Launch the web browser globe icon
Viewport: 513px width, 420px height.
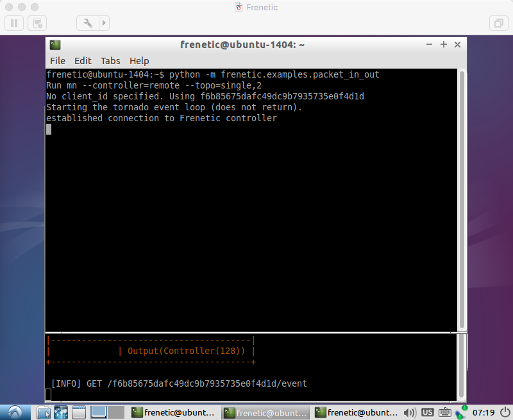coord(61,412)
